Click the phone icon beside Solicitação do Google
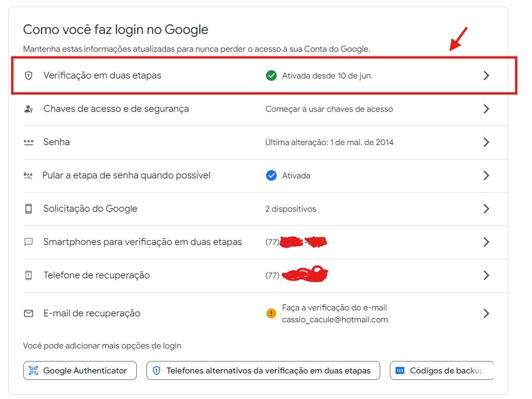 [28, 209]
